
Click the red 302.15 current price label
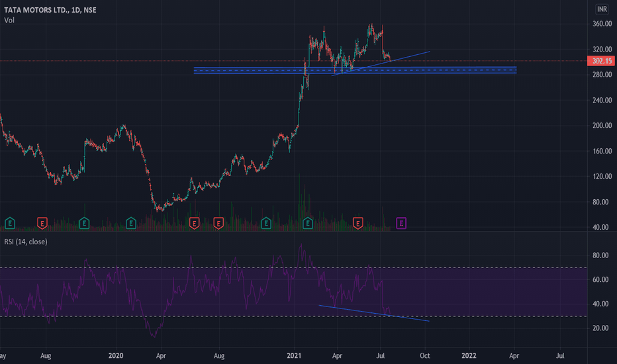[601, 61]
